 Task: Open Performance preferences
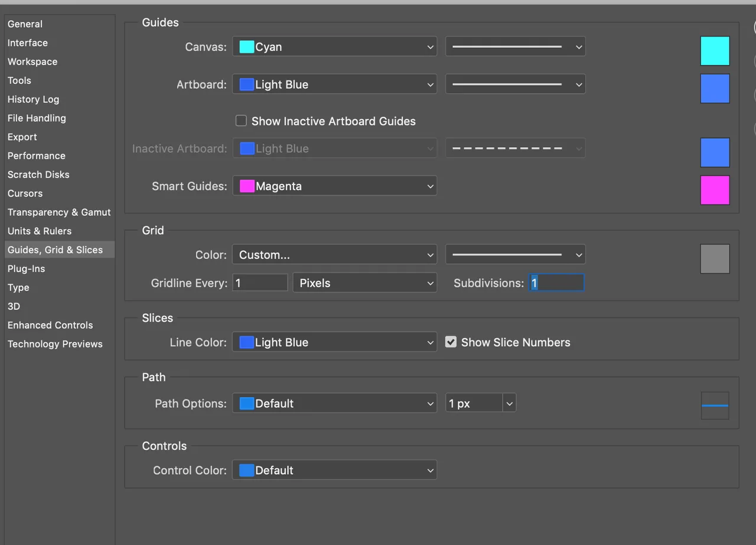tap(36, 156)
